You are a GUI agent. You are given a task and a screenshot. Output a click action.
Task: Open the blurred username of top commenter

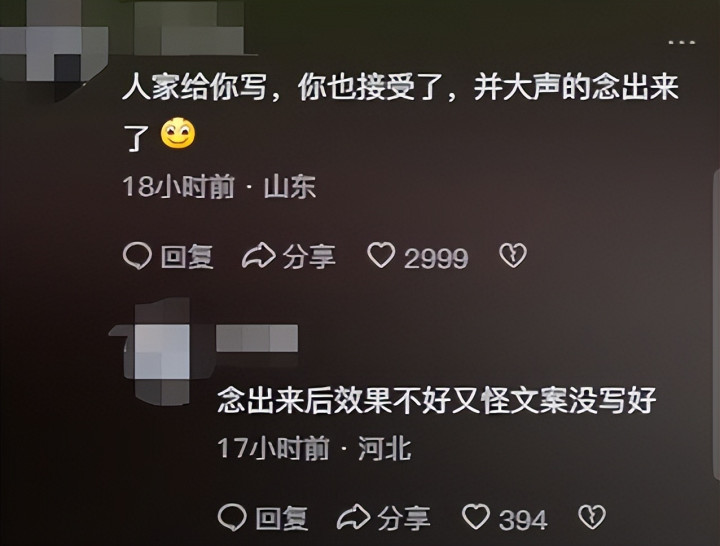pyautogui.click(x=188, y=28)
